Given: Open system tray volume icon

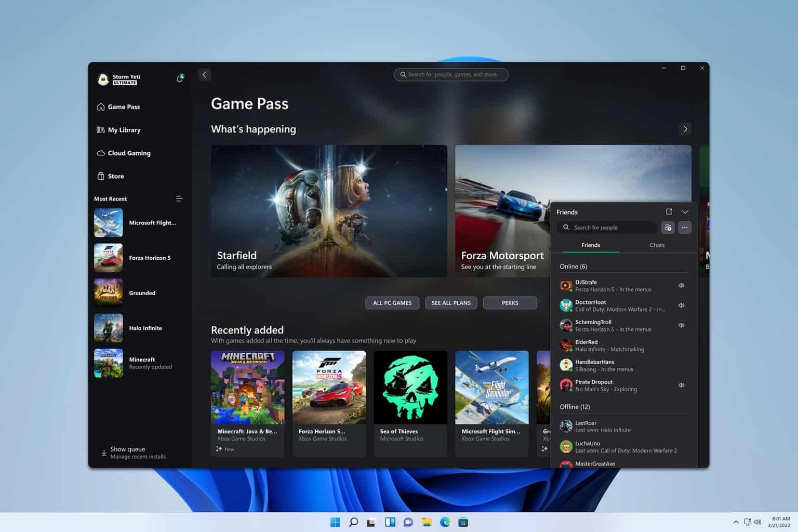Looking at the screenshot, I should [757, 522].
